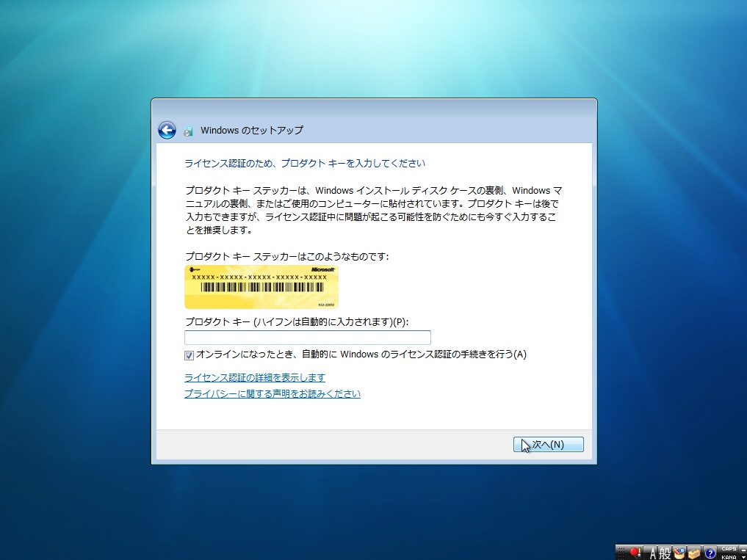The height and width of the screenshot is (560, 747).
Task: Open the IME Pad icon
Action: pos(680,553)
